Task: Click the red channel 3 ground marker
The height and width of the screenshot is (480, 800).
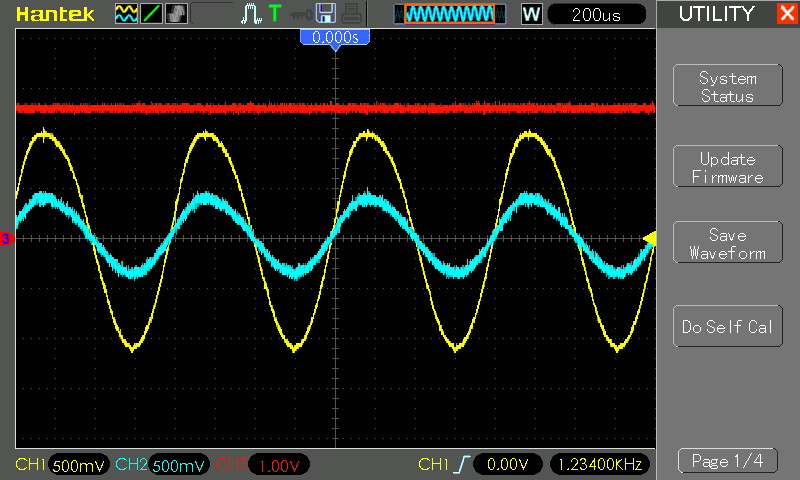Action: 5,238
